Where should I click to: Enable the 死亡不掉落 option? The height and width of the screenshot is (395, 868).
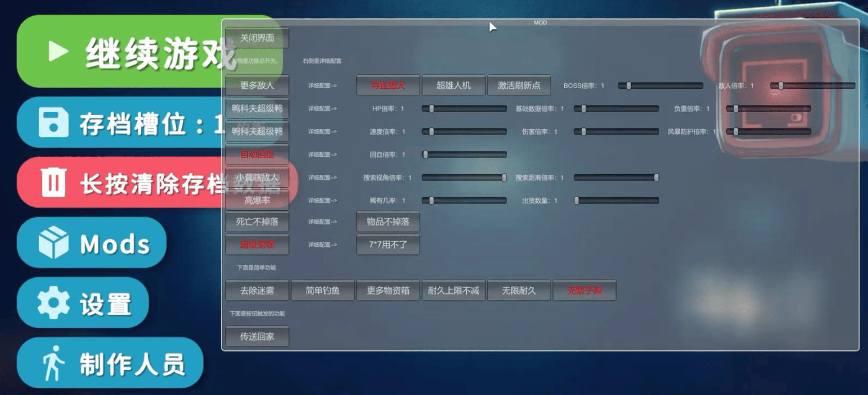pos(257,222)
